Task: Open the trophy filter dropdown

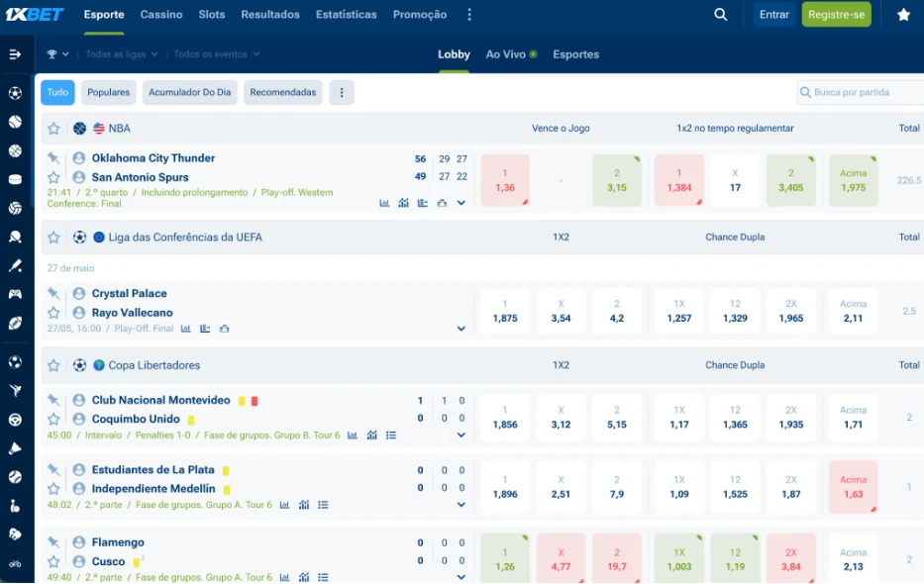Action: [57, 54]
